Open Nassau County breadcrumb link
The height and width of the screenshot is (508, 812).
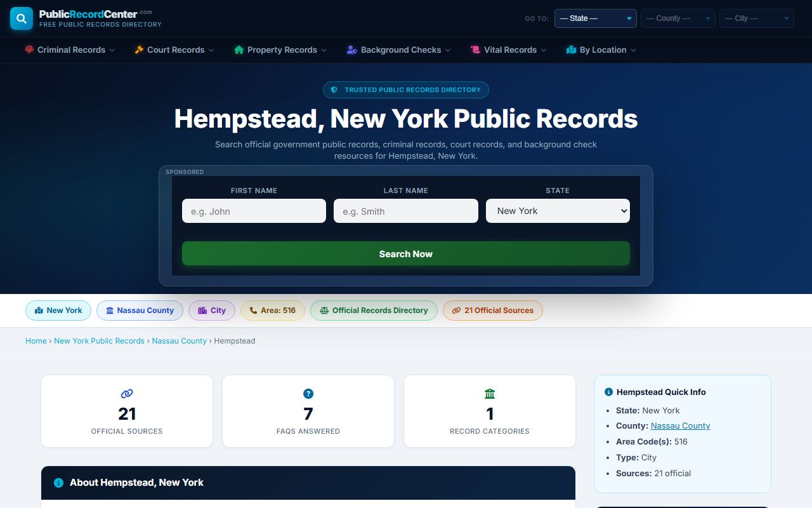coord(180,341)
